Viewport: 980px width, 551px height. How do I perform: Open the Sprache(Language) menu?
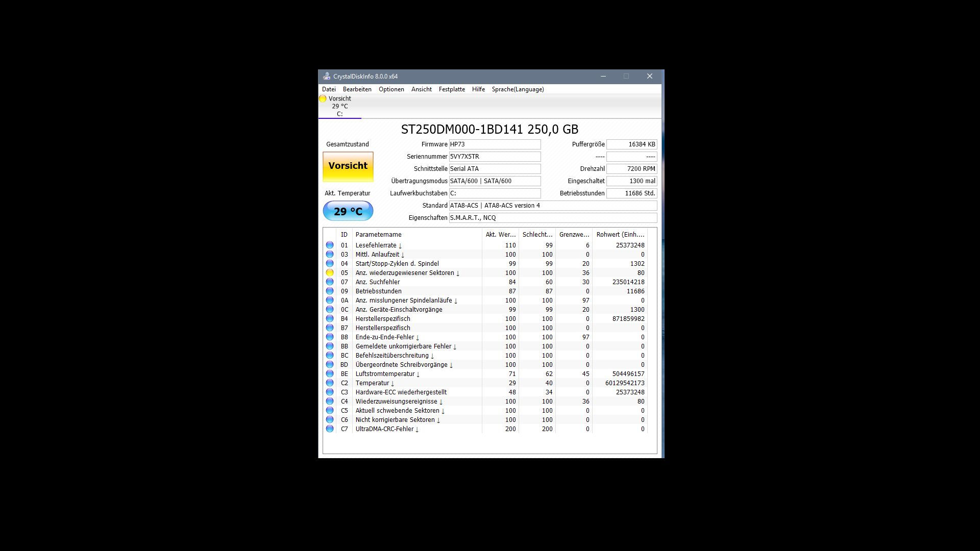518,89
